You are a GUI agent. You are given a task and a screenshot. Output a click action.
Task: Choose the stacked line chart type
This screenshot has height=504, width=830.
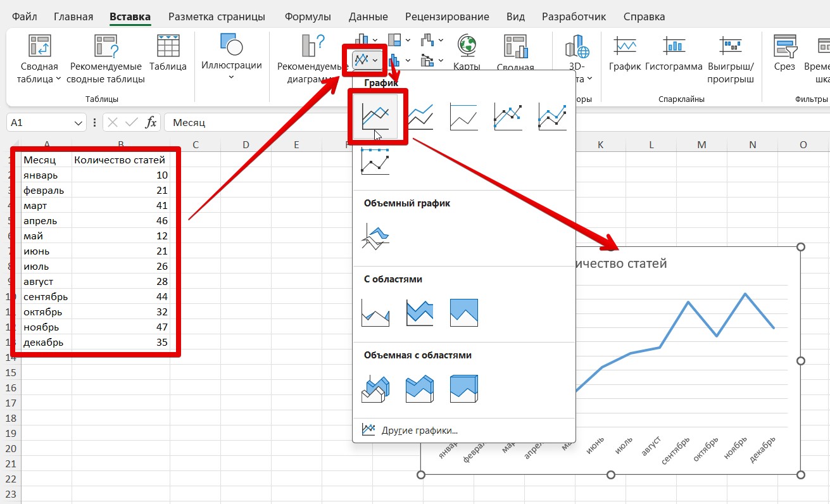[420, 117]
